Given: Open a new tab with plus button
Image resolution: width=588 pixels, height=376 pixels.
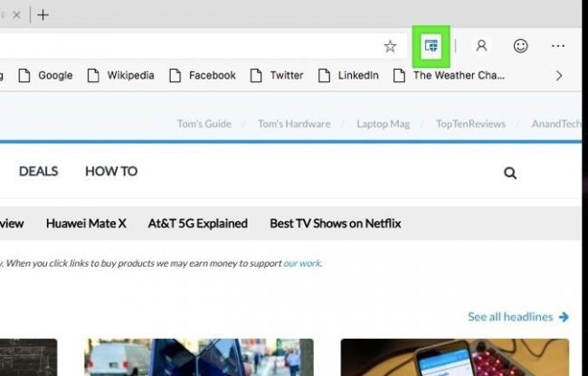Looking at the screenshot, I should [x=43, y=15].
